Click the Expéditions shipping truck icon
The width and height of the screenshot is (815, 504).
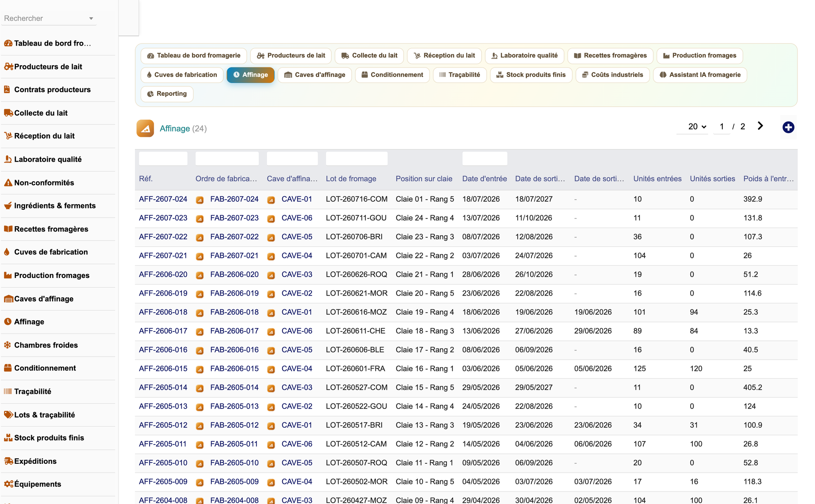8,461
